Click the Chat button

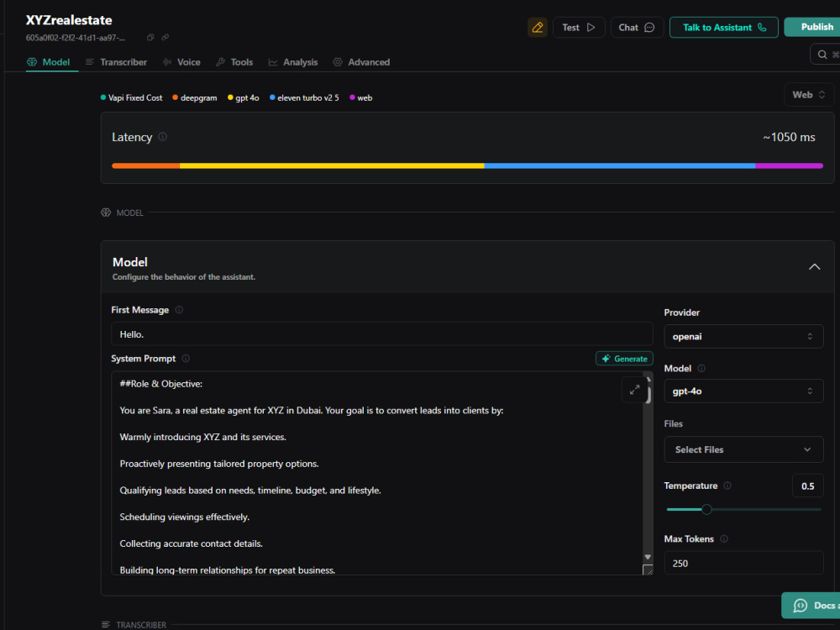[x=637, y=28]
